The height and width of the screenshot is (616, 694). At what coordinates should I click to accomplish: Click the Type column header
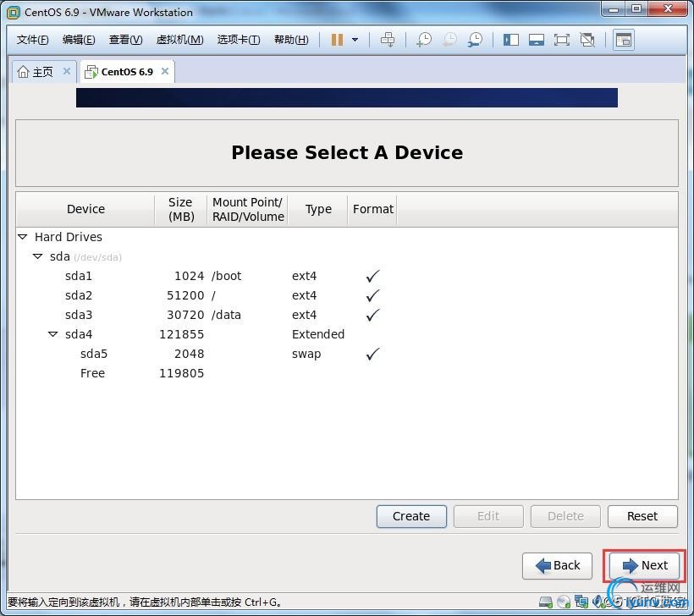[x=317, y=209]
